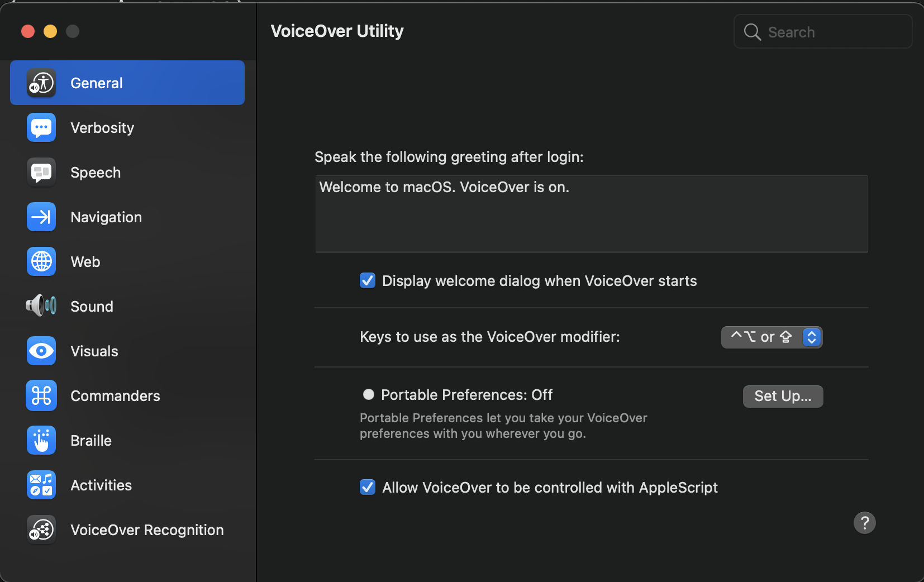The width and height of the screenshot is (924, 582).
Task: Open the Activities label in sidebar
Action: 101,485
